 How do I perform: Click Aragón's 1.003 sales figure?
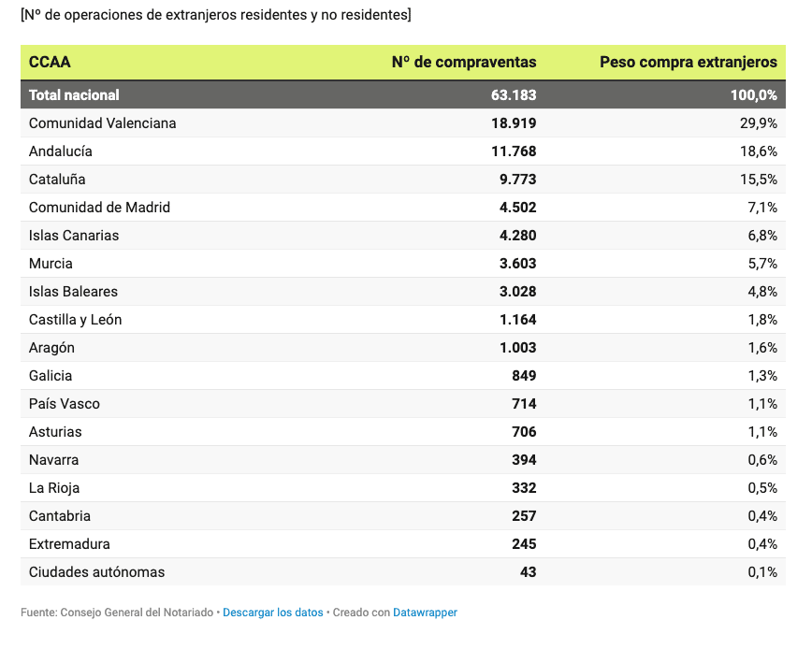tap(517, 348)
